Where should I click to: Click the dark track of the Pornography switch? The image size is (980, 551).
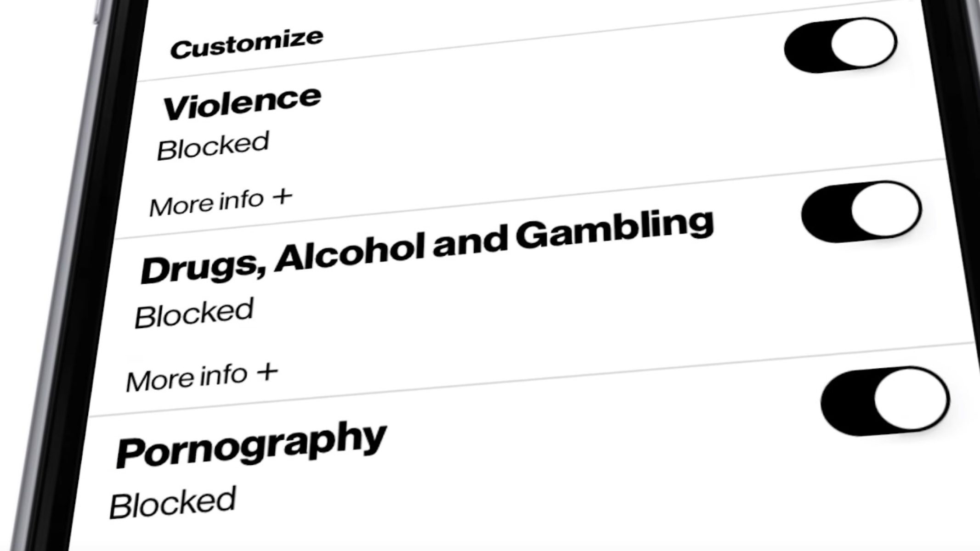pyautogui.click(x=845, y=406)
